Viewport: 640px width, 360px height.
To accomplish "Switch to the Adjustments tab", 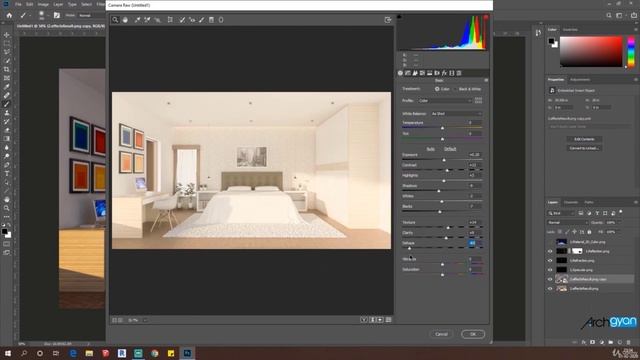I will click(x=580, y=80).
